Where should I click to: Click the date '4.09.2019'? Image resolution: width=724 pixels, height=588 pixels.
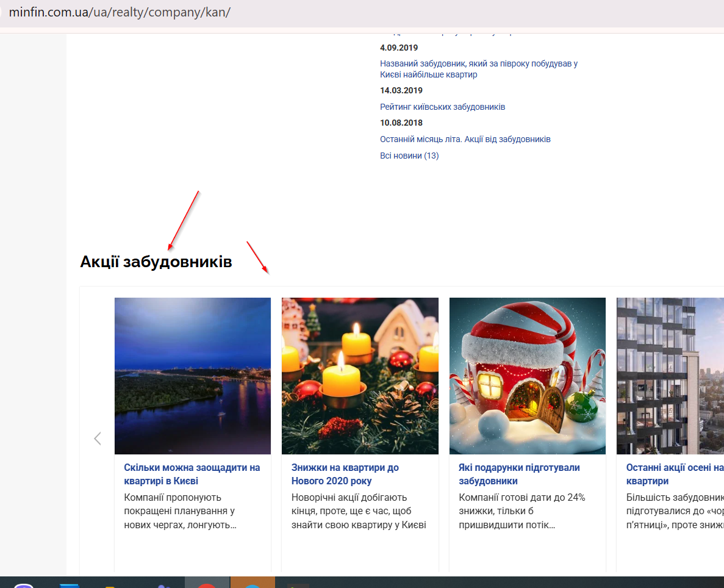399,48
